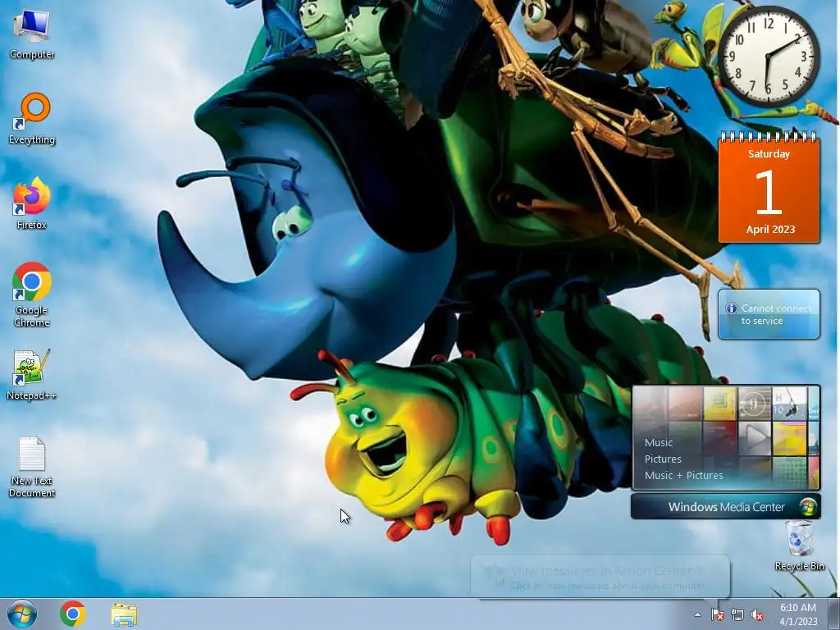Select the Notepad++ desktop shortcut
Image resolution: width=840 pixels, height=630 pixels.
pos(32,375)
